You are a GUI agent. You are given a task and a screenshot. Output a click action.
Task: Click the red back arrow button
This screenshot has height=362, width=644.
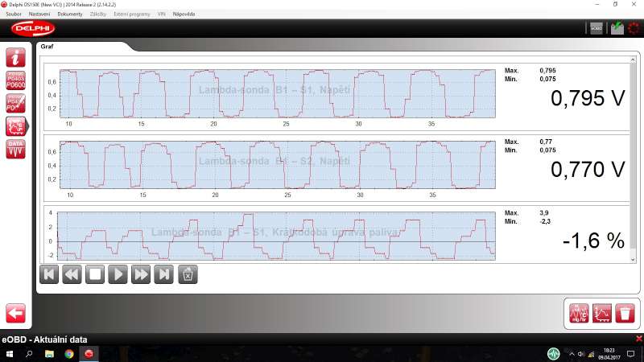tap(16, 313)
